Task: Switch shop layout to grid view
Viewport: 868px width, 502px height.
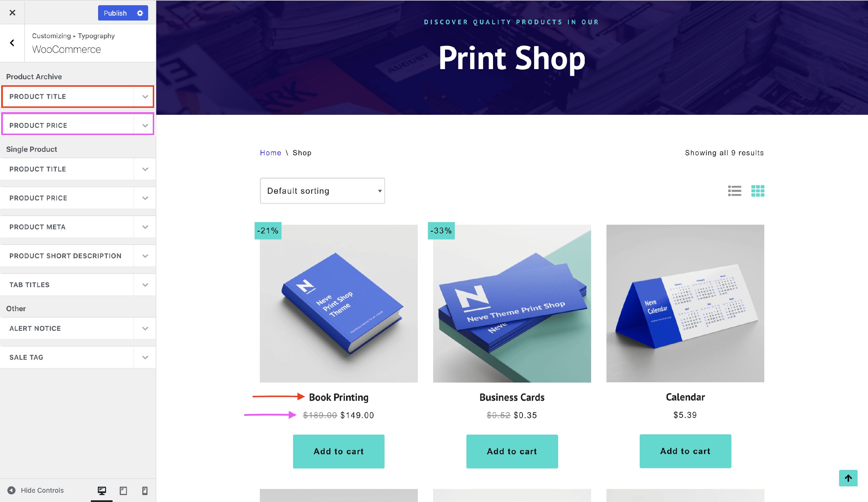Action: [x=757, y=191]
